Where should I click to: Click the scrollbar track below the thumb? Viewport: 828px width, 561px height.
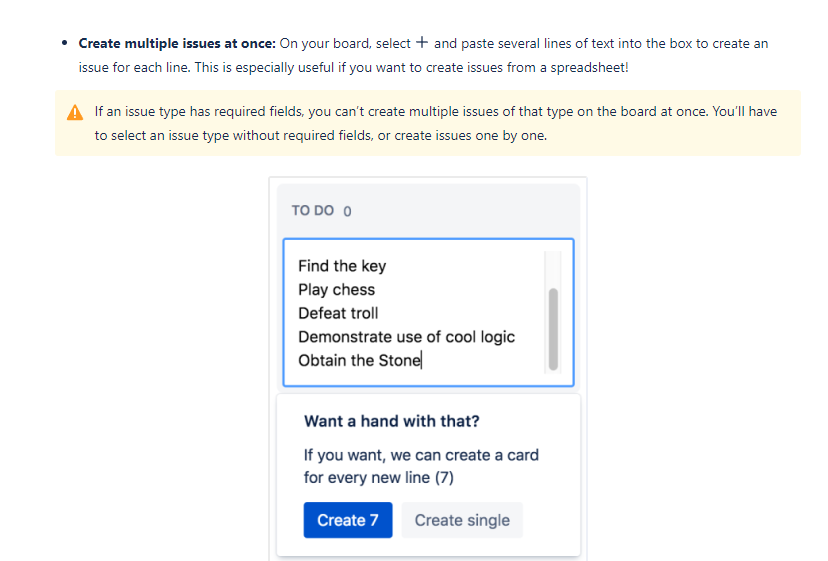[x=553, y=372]
